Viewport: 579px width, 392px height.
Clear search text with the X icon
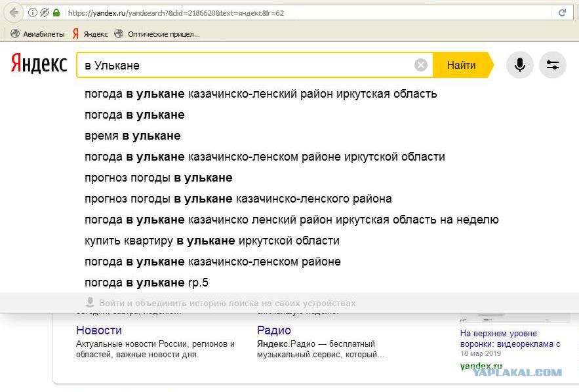(x=421, y=65)
